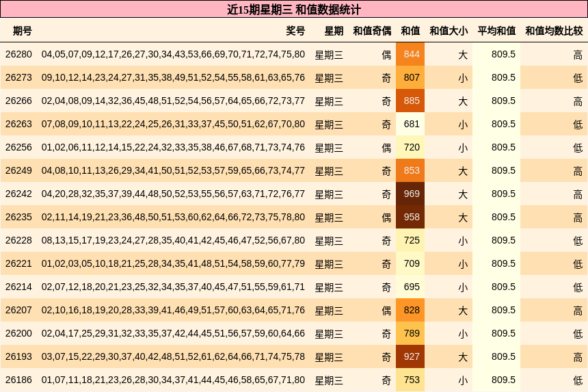Click winning numbers of issue 26214
The width and height of the screenshot is (588, 392).
tap(173, 287)
